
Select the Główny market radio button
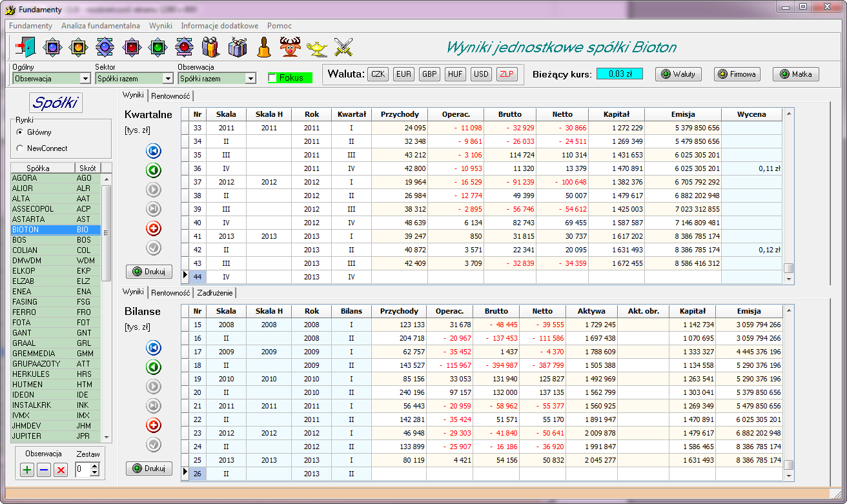point(20,132)
